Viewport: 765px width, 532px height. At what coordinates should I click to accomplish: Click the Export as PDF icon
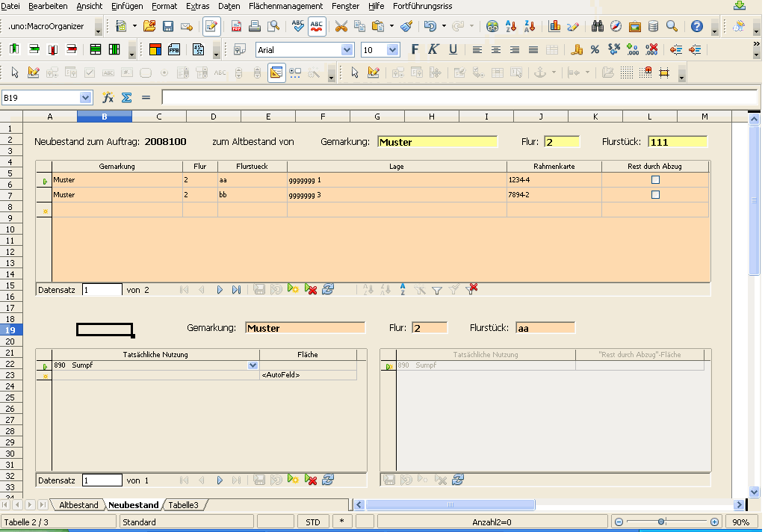tap(236, 26)
